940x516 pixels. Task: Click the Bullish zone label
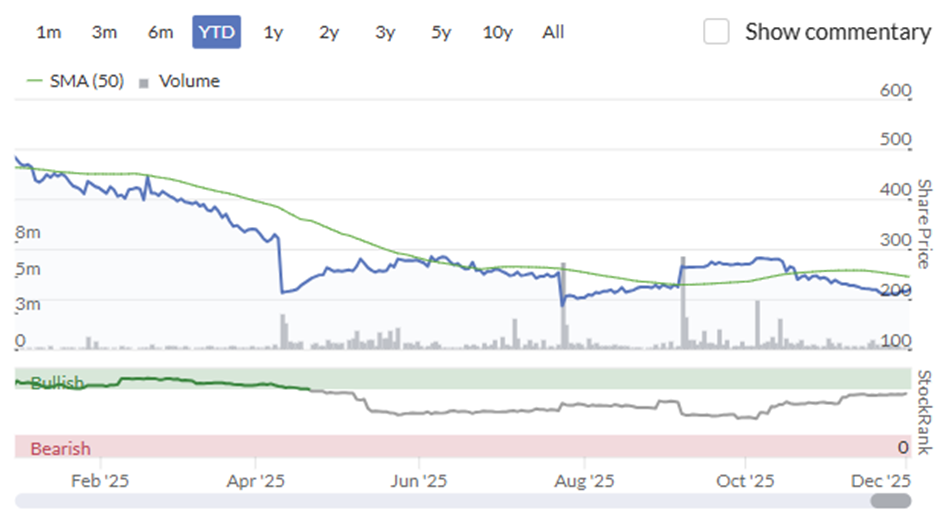click(57, 382)
